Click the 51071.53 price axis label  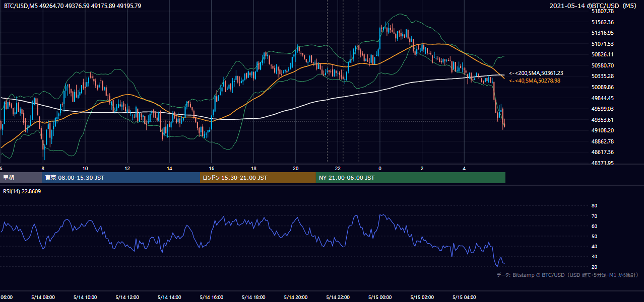[x=602, y=44]
